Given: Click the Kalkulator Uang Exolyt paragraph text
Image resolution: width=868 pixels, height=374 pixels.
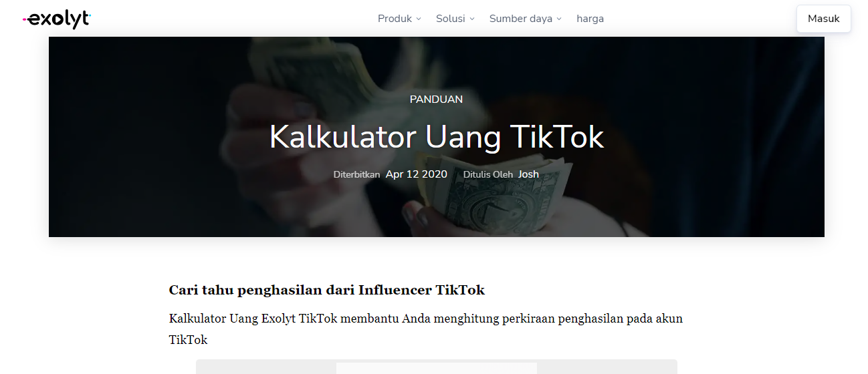Looking at the screenshot, I should (x=426, y=329).
